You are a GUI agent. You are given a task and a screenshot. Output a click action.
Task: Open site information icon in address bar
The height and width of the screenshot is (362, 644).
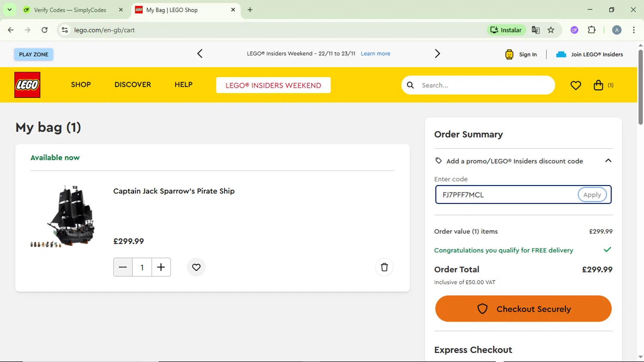click(x=65, y=30)
